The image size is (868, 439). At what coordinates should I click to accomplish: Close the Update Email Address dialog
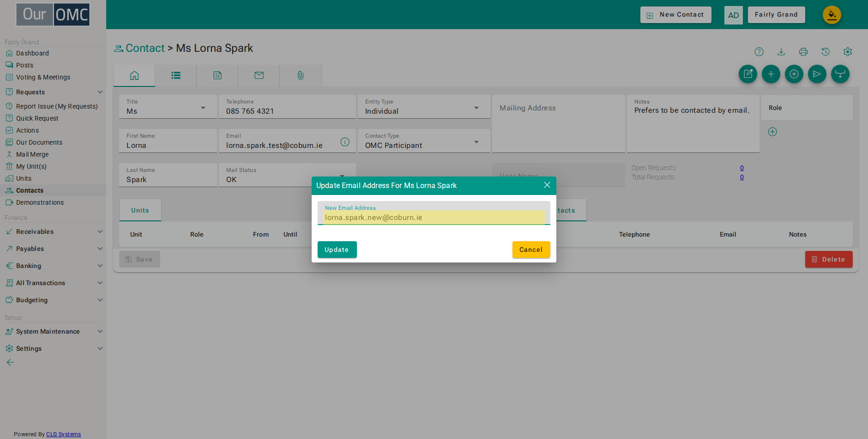pyautogui.click(x=547, y=185)
